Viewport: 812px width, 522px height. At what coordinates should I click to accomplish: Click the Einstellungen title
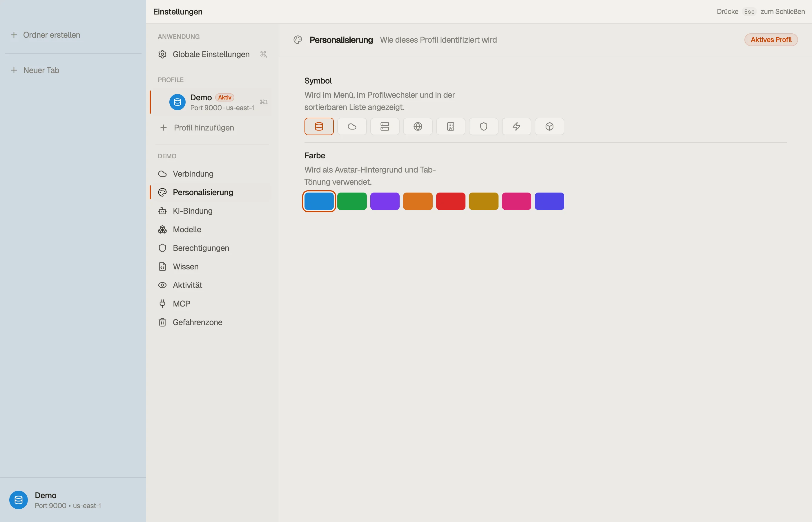tap(177, 12)
